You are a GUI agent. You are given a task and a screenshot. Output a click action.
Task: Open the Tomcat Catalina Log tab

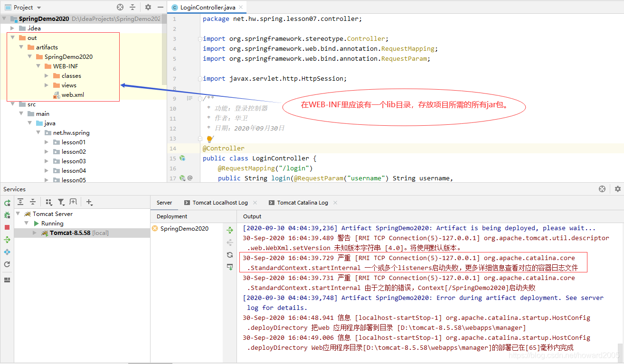[303, 203]
